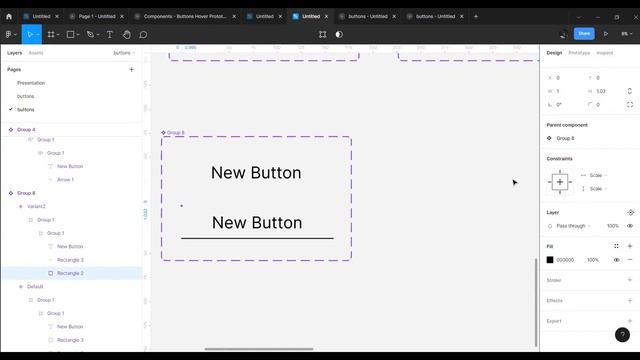This screenshot has height=360, width=640.
Task: Open the Move tool dropdown arrow
Action: click(x=38, y=35)
